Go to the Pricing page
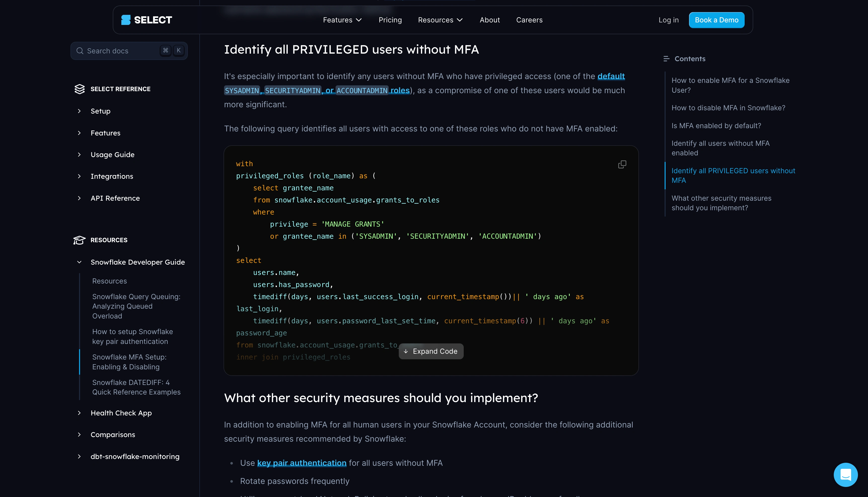Screen dimensions: 868x497 click(390, 20)
